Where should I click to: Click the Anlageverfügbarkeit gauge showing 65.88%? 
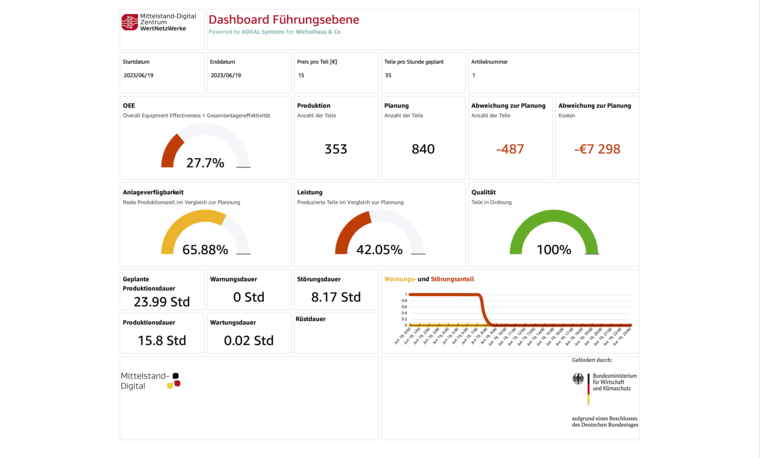point(206,233)
